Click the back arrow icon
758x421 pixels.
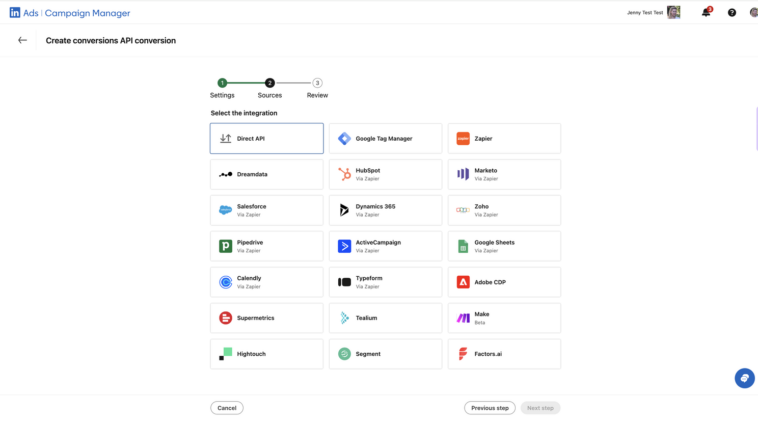coord(22,41)
